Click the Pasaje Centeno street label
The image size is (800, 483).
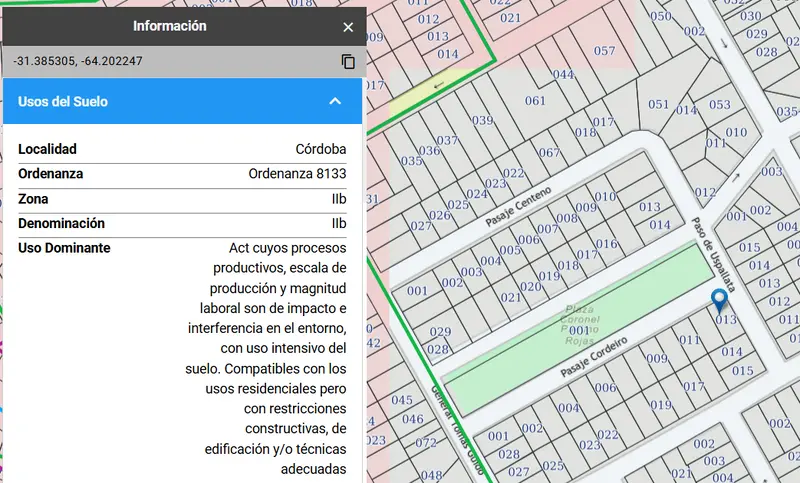pyautogui.click(x=518, y=206)
